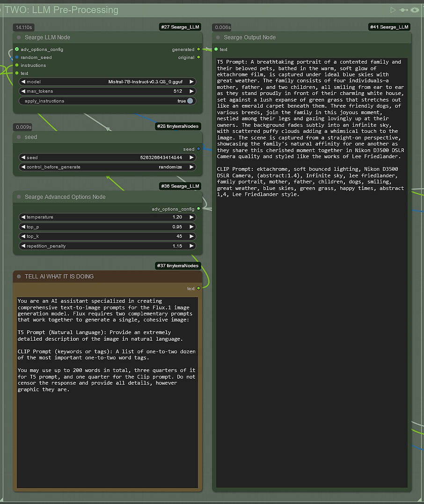The width and height of the screenshot is (424, 504).
Task: Click the Searge LLM Node title
Action: click(x=47, y=37)
